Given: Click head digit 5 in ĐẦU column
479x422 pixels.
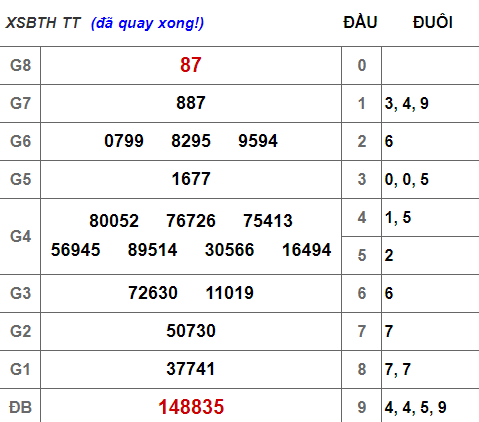Looking at the screenshot, I should (x=362, y=255).
